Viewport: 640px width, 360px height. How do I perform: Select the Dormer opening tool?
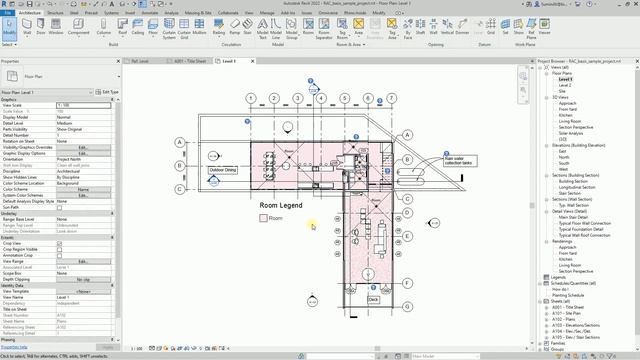(x=462, y=27)
